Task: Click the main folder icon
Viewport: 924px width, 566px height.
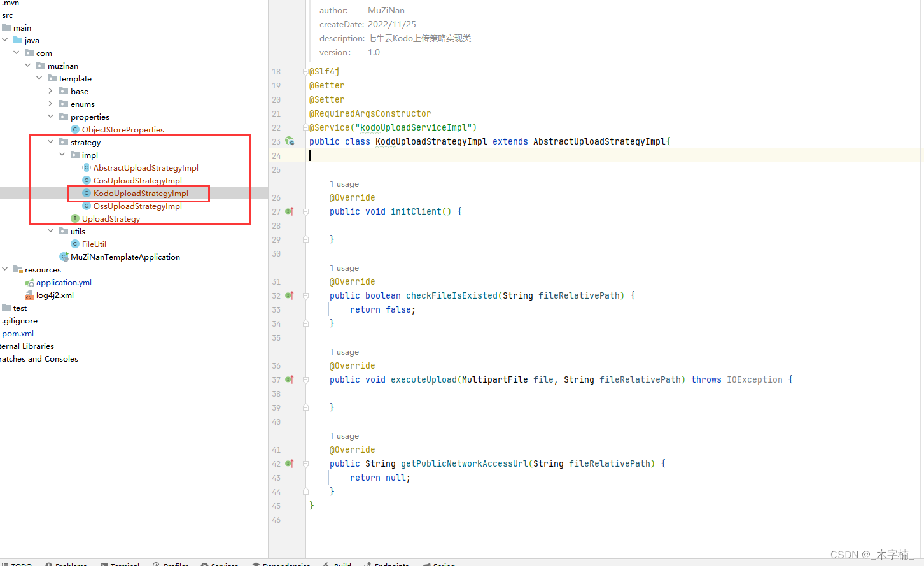Action: click(6, 27)
